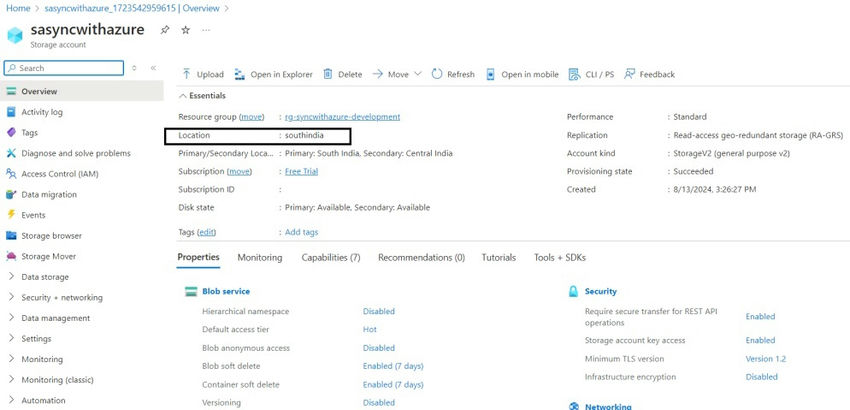Expand the Automation section
The width and height of the screenshot is (850, 410).
(11, 400)
